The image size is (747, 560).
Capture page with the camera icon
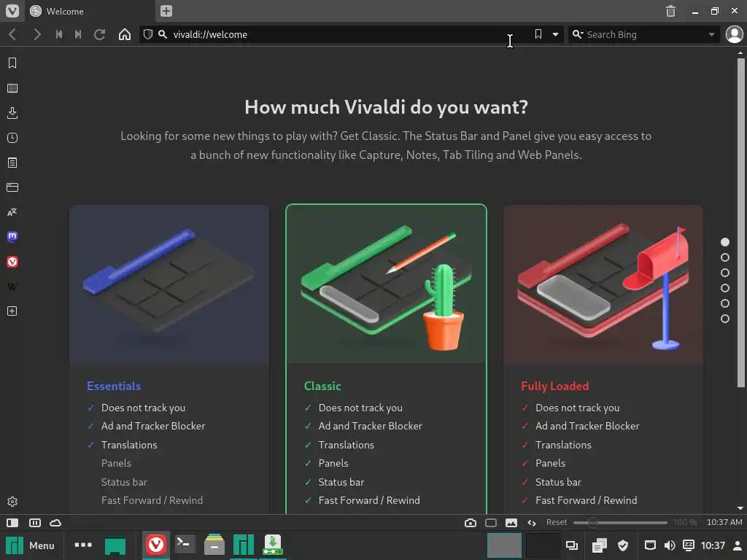point(471,522)
